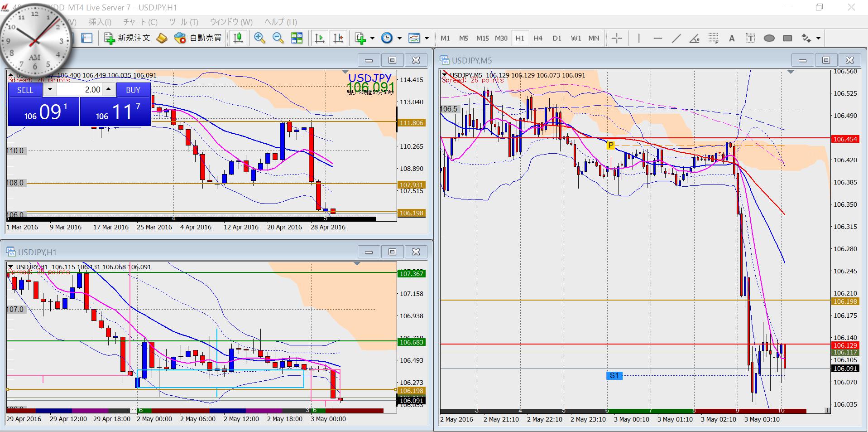
Task: Switch to the M1 timeframe
Action: 445,38
